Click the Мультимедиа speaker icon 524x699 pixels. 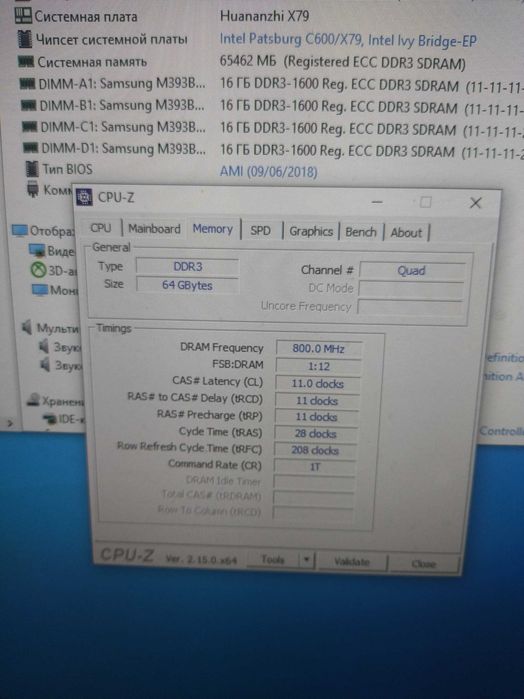click(x=27, y=327)
